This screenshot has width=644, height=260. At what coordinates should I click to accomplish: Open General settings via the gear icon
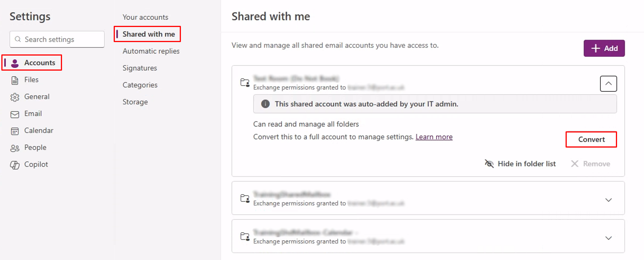[x=15, y=97]
